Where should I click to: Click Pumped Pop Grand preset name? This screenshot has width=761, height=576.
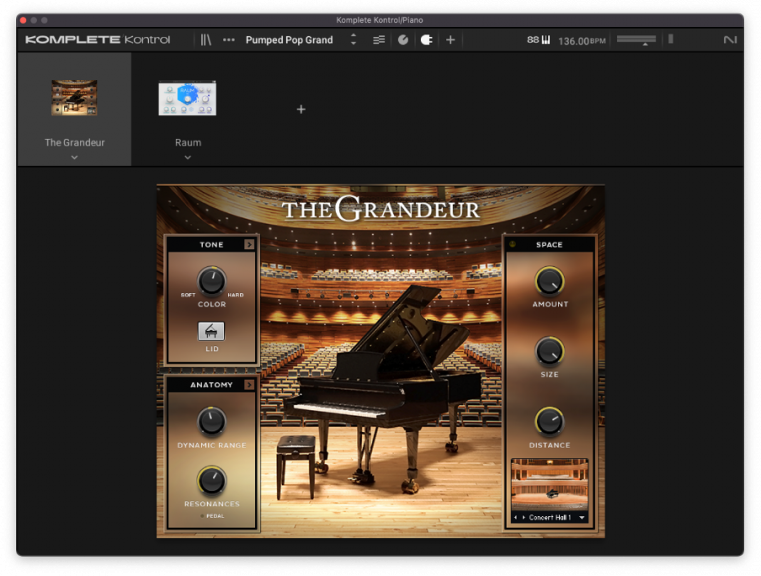coord(289,40)
